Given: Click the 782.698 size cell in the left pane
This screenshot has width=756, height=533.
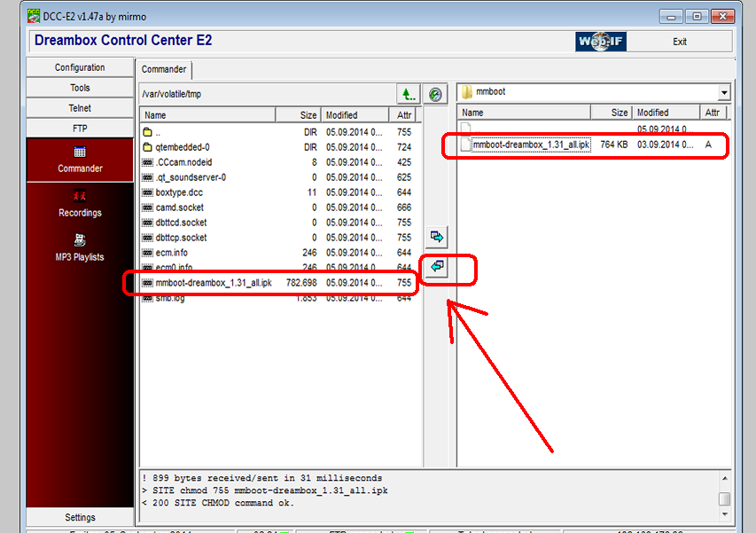Looking at the screenshot, I should [301, 283].
